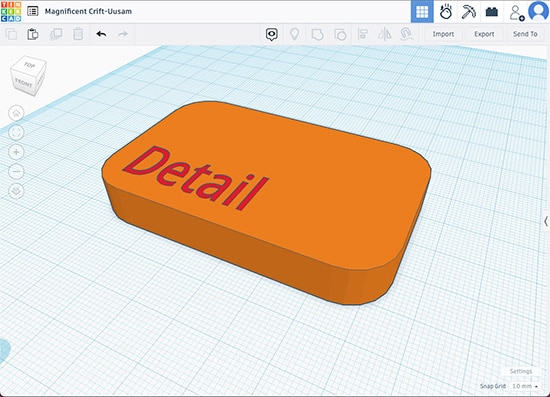Click the FRONT face of view cube
The image size is (550, 397).
(x=24, y=83)
